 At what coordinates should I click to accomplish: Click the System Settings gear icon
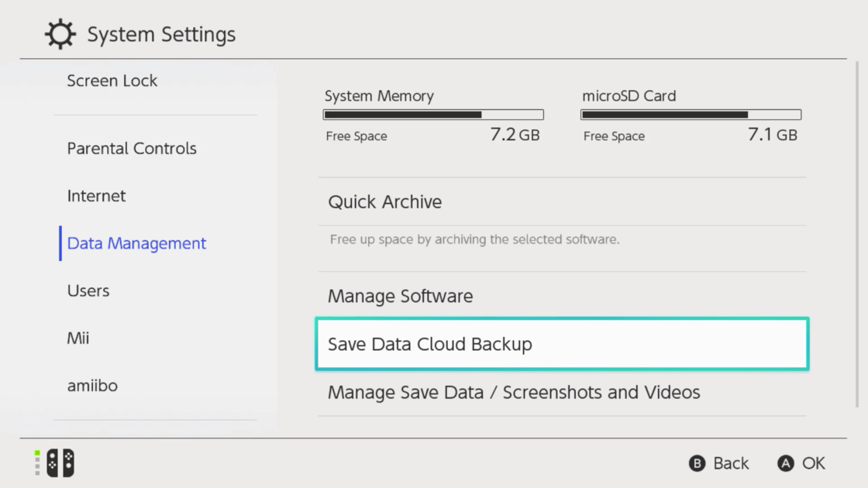coord(60,35)
